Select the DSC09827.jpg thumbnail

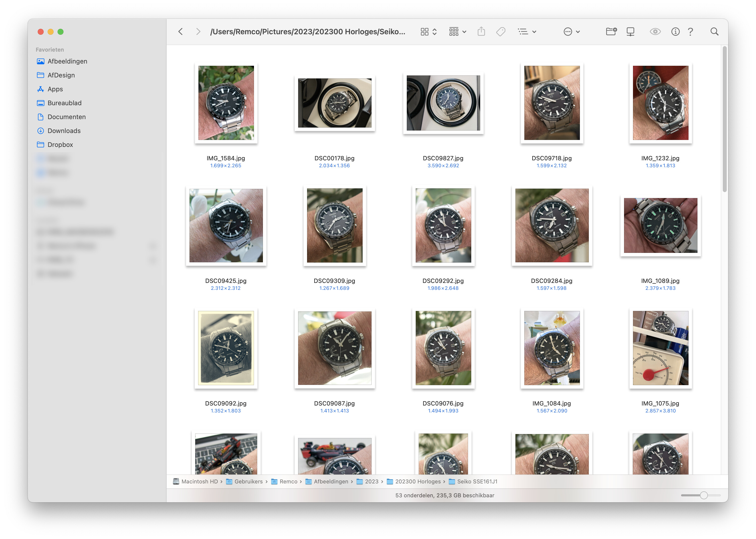point(443,103)
